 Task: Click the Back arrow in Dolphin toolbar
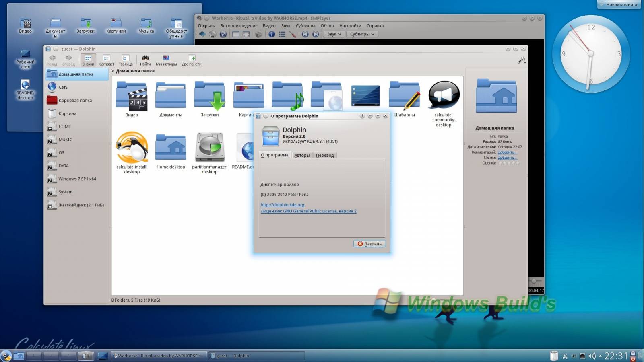click(x=52, y=60)
